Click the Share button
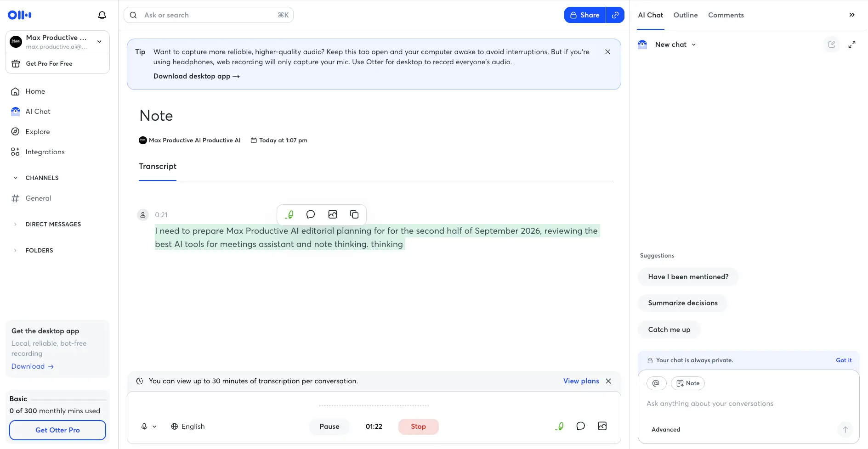The width and height of the screenshot is (868, 449). pyautogui.click(x=585, y=15)
